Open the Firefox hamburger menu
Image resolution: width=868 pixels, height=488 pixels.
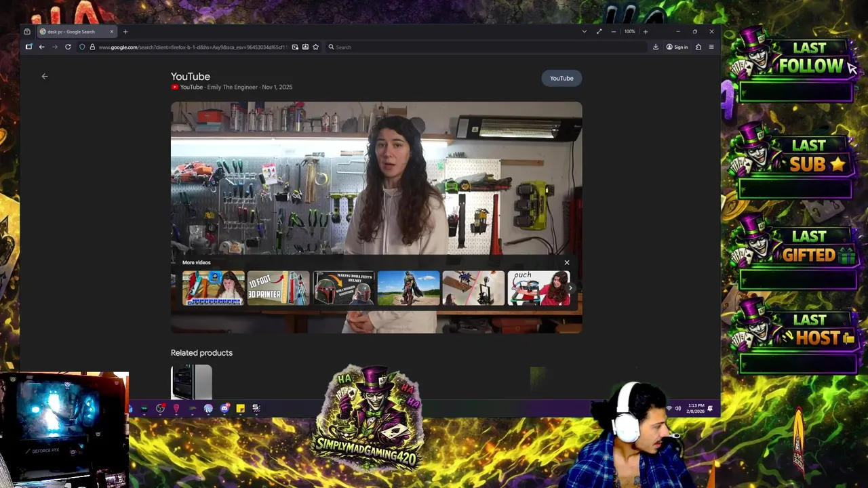711,47
